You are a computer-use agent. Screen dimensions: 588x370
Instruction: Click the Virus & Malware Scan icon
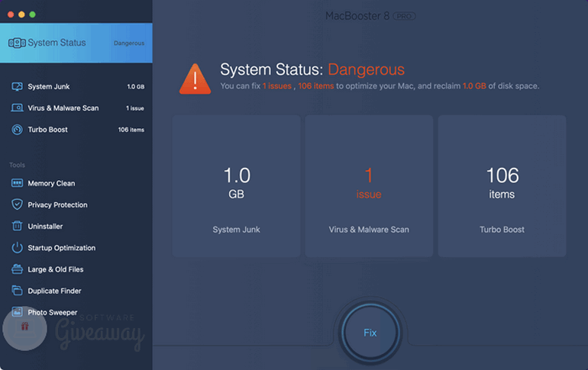tap(17, 108)
